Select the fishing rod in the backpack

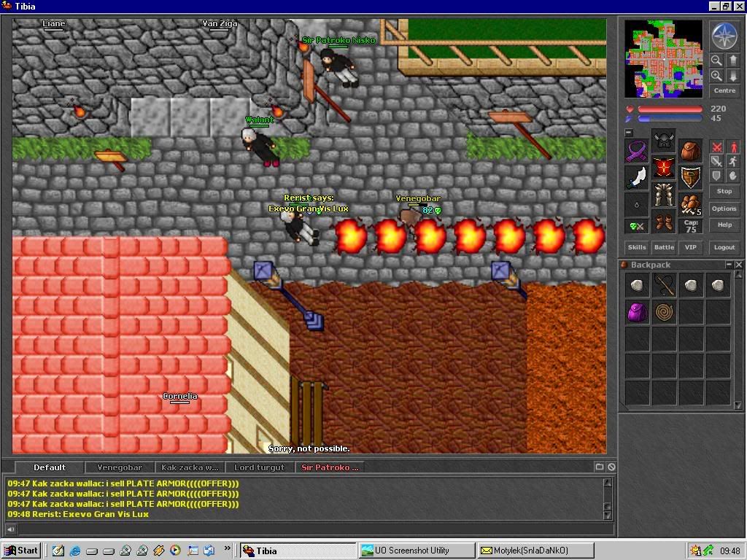click(x=664, y=285)
